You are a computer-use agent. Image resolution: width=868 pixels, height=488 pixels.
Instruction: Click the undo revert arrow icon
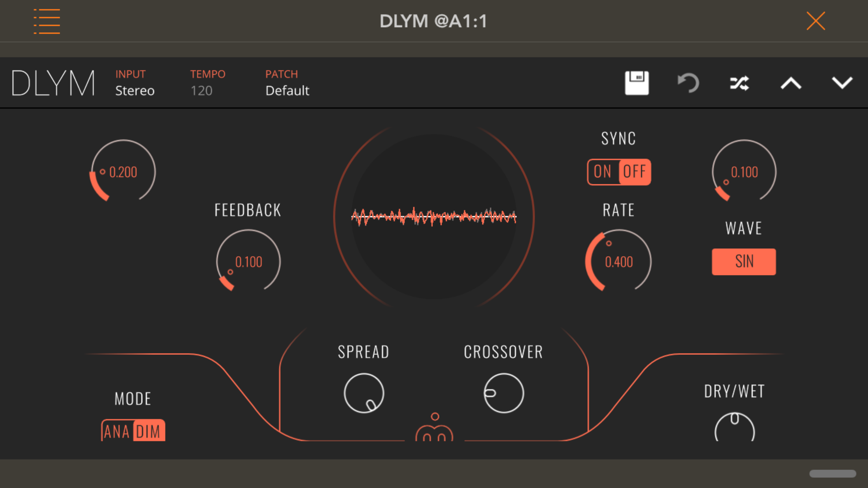coord(688,83)
